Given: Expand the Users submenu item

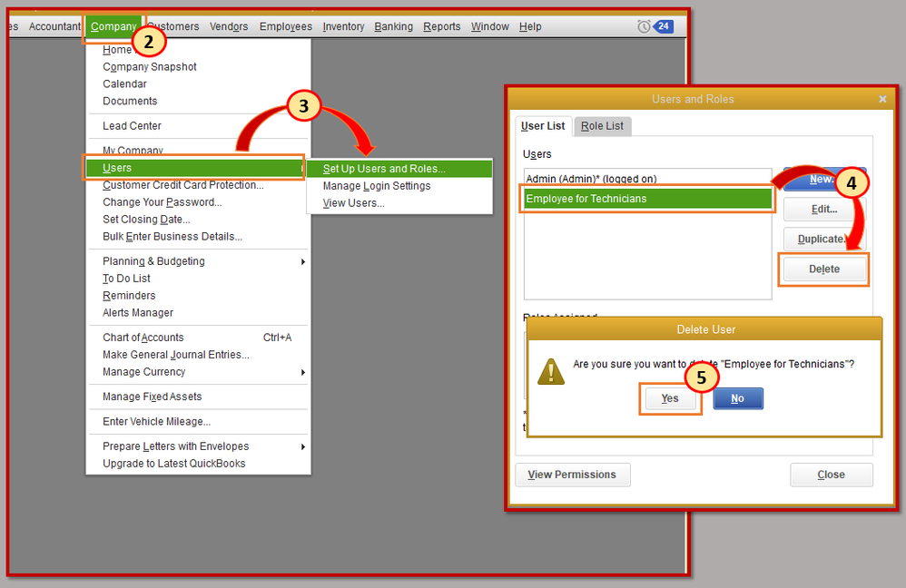Looking at the screenshot, I should [193, 168].
